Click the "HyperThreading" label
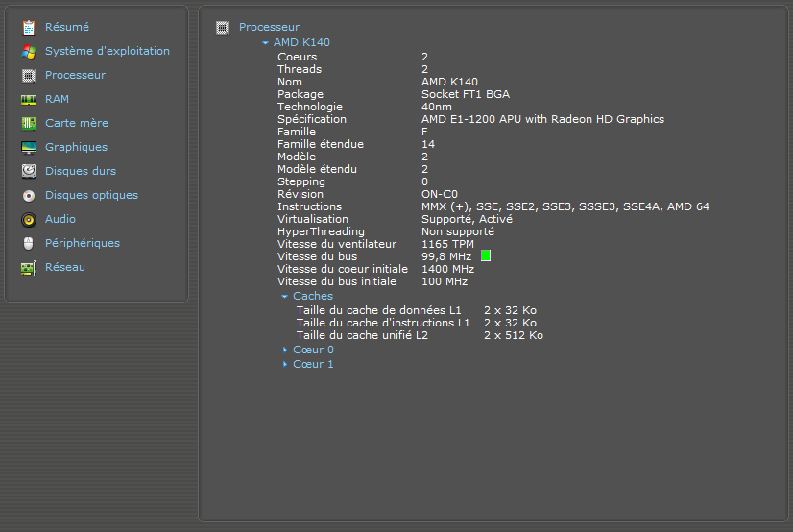The height and width of the screenshot is (532, 793). [x=322, y=231]
